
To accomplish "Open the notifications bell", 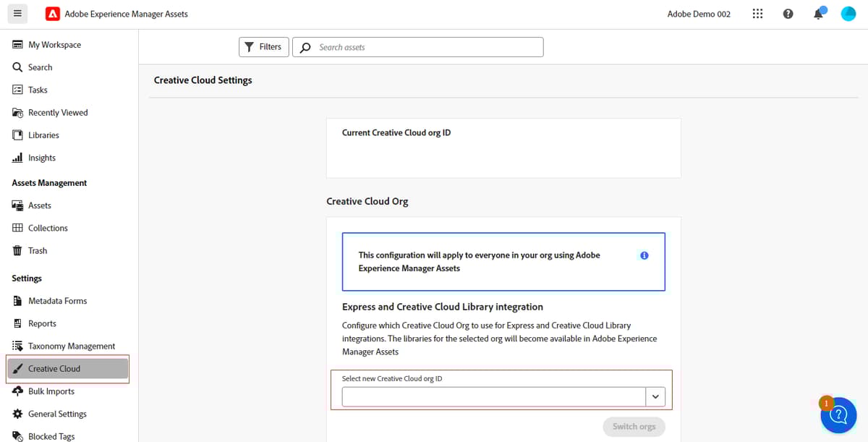I will (x=818, y=13).
